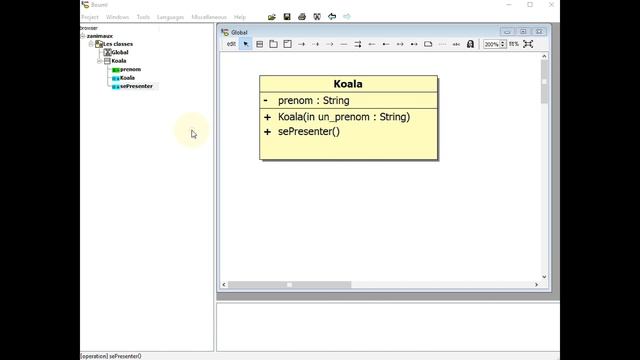Image resolution: width=640 pixels, height=360 pixels.
Task: Choose the dotted anchor line tool
Action: [x=442, y=44]
